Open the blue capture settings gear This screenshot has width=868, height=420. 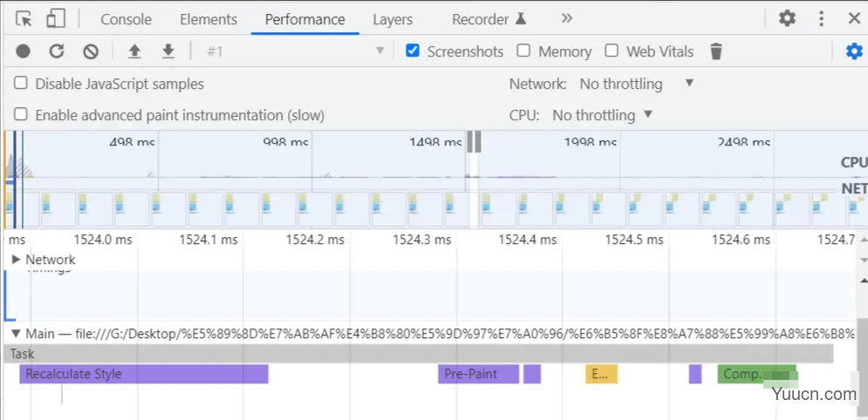tap(854, 51)
